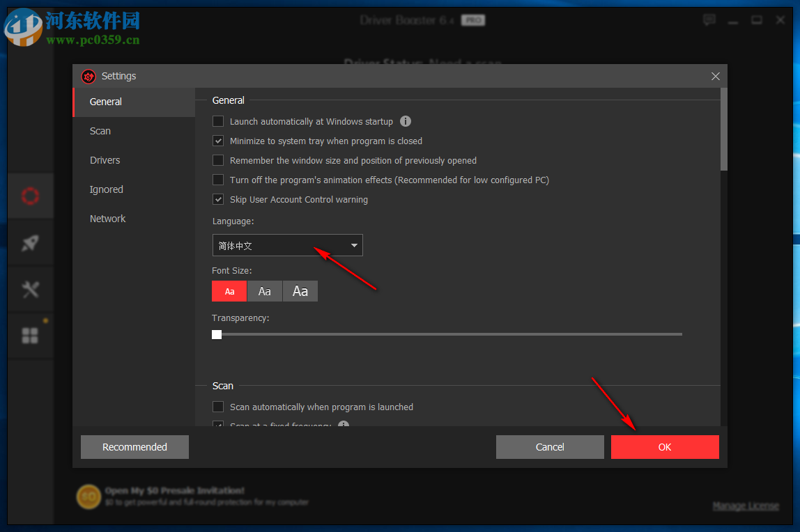Viewport: 800px width, 532px height.
Task: Click the info icon next to Windows startup option
Action: coord(405,121)
